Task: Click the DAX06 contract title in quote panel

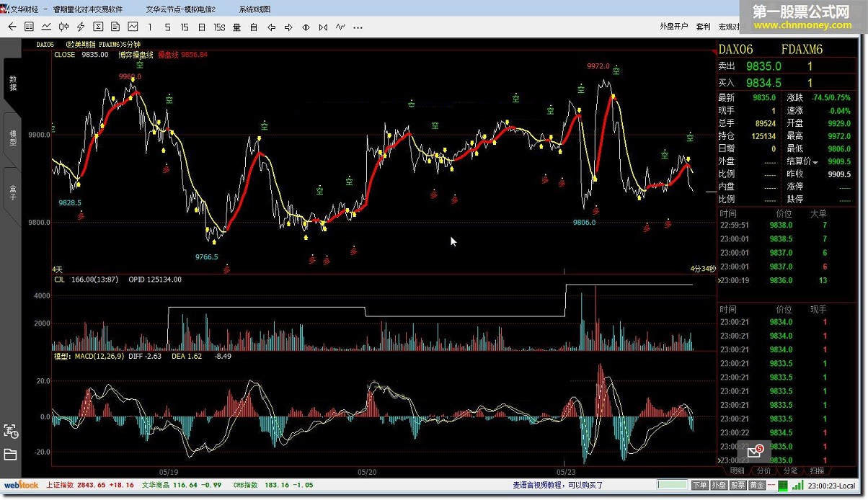Action: (736, 49)
